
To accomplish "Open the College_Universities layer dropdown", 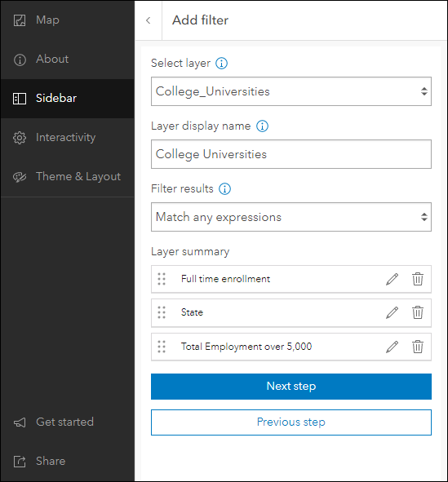I will click(291, 91).
